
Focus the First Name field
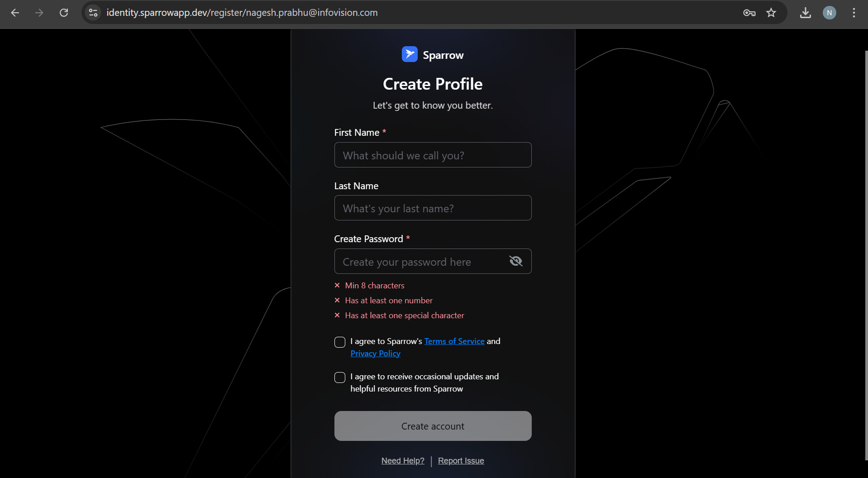[x=433, y=155]
